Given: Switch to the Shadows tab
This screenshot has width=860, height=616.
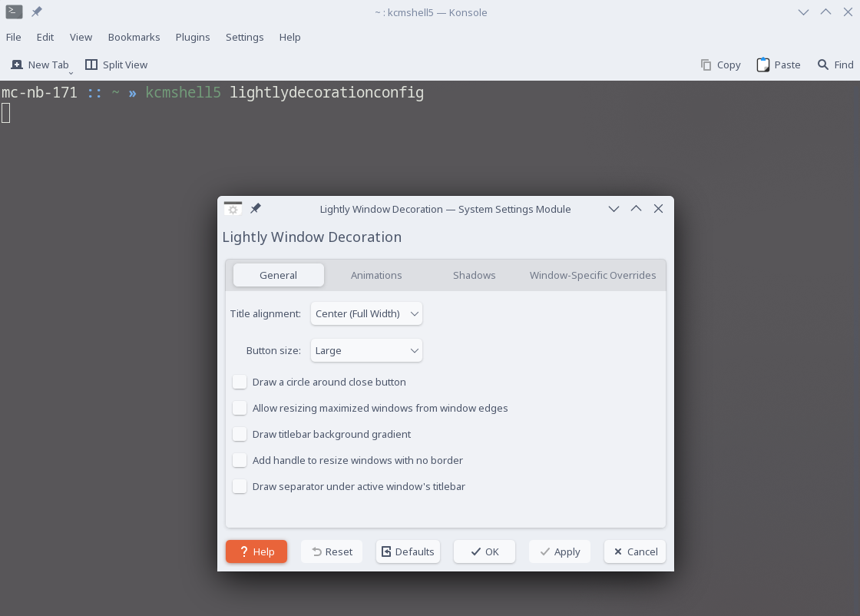Looking at the screenshot, I should point(474,276).
